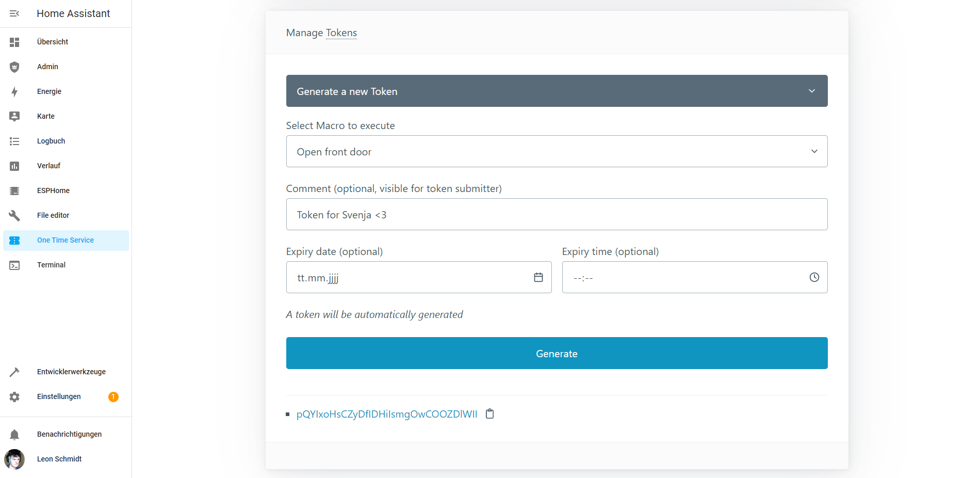Viewport: 980px width, 478px height.
Task: Select One Time Service in sidebar
Action: point(66,241)
